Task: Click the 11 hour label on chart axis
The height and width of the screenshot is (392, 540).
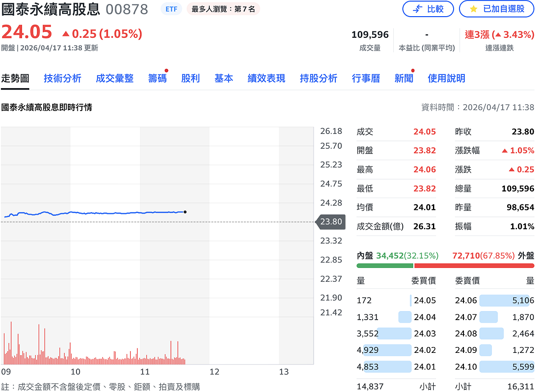Action: 144,372
